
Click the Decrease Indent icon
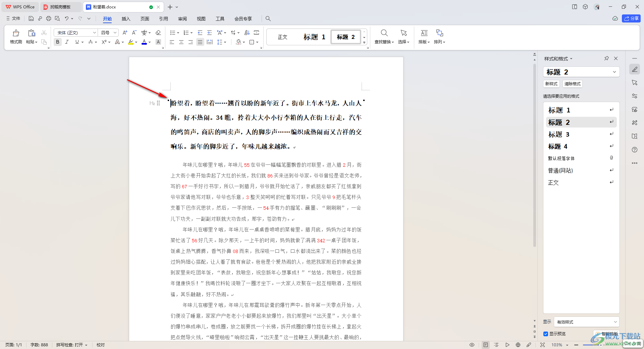pyautogui.click(x=200, y=33)
